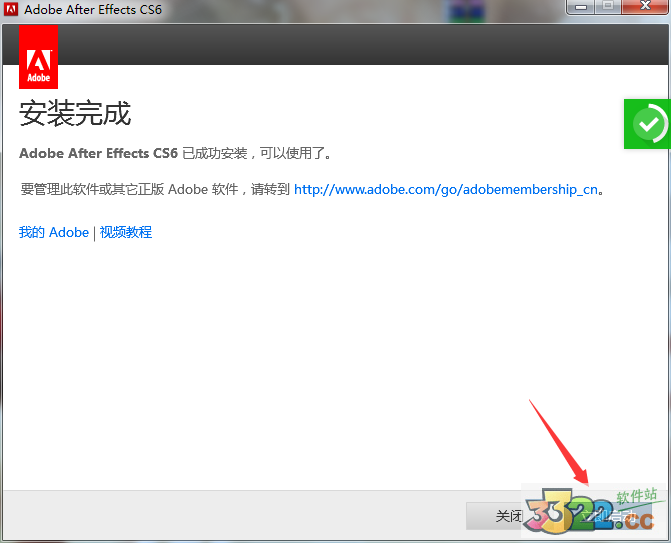The image size is (671, 543).
Task: Minimize the After Effects installer window
Action: (580, 7)
